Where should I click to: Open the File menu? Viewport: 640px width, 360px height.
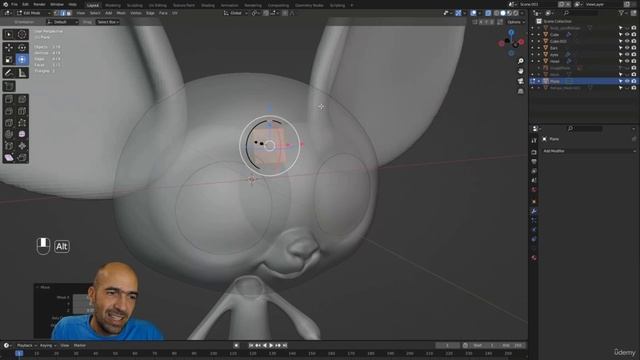click(x=14, y=4)
